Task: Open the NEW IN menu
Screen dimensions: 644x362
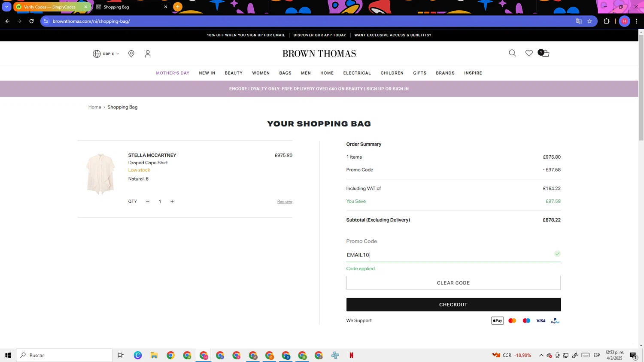Action: [x=207, y=73]
